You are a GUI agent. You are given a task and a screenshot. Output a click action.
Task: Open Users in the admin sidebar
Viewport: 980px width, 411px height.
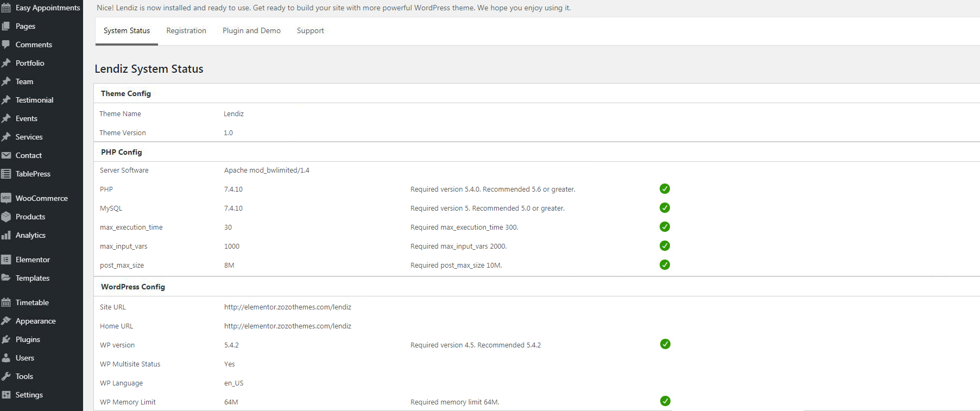click(x=24, y=358)
